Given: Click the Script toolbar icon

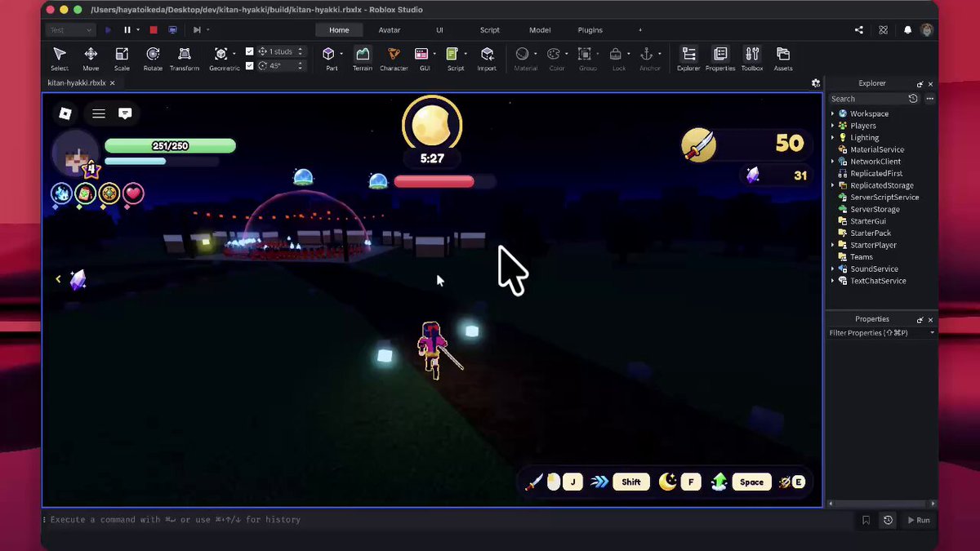Looking at the screenshot, I should 452,54.
